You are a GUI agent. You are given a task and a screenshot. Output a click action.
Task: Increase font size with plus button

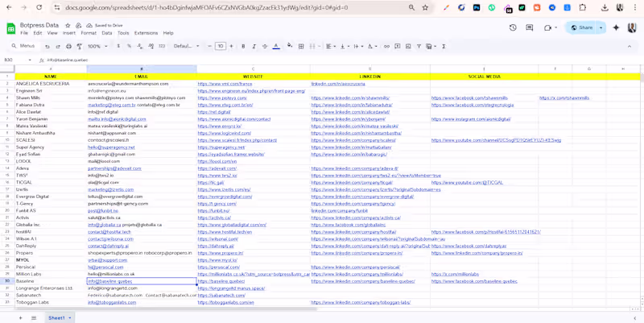pos(231,47)
